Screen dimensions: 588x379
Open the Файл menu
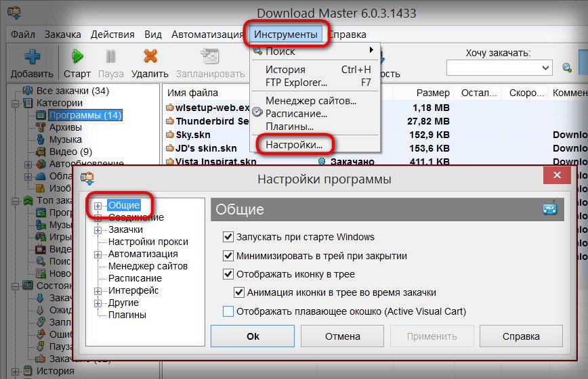pos(23,35)
